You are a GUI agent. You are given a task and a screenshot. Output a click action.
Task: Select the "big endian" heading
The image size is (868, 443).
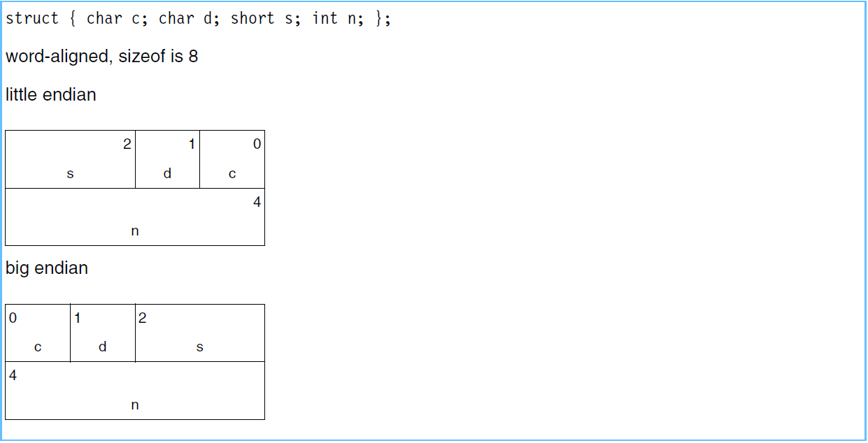click(47, 268)
